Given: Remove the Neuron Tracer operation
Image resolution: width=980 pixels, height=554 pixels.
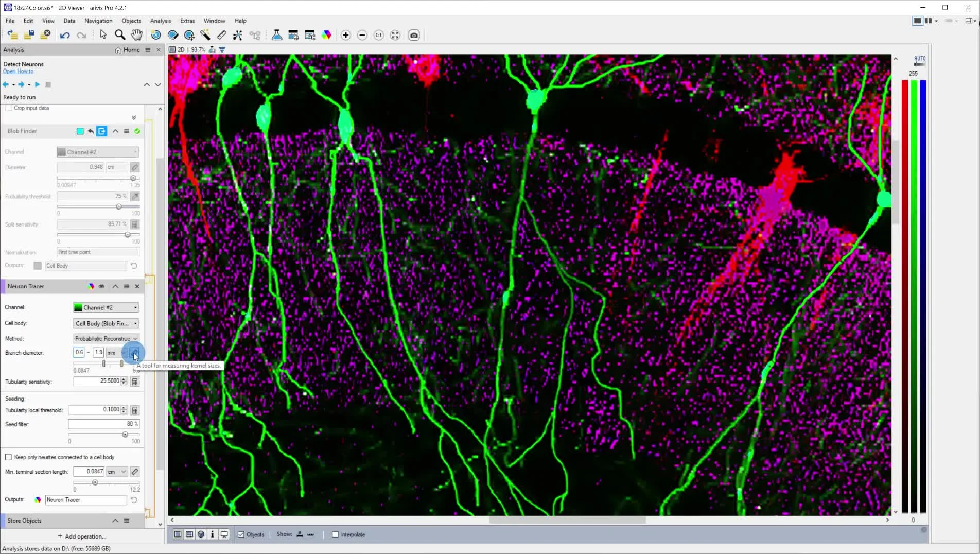Looking at the screenshot, I should pos(137,286).
